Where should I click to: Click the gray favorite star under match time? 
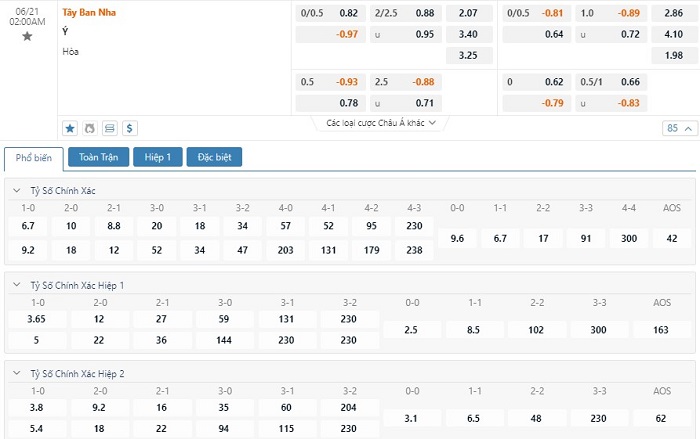pos(27,36)
